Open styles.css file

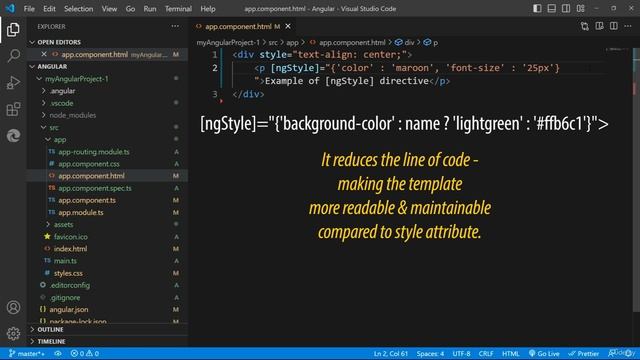[68, 273]
